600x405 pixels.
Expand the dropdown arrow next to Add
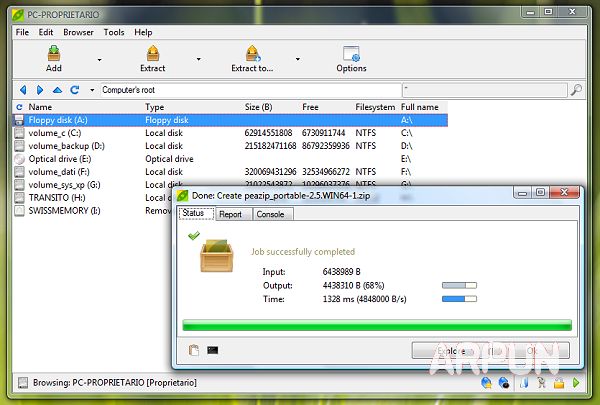pos(99,60)
